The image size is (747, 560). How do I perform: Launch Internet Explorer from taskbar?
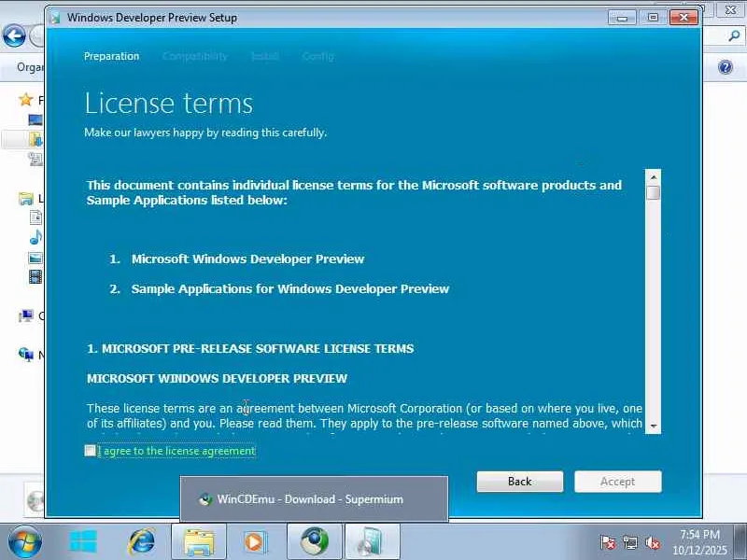[142, 542]
